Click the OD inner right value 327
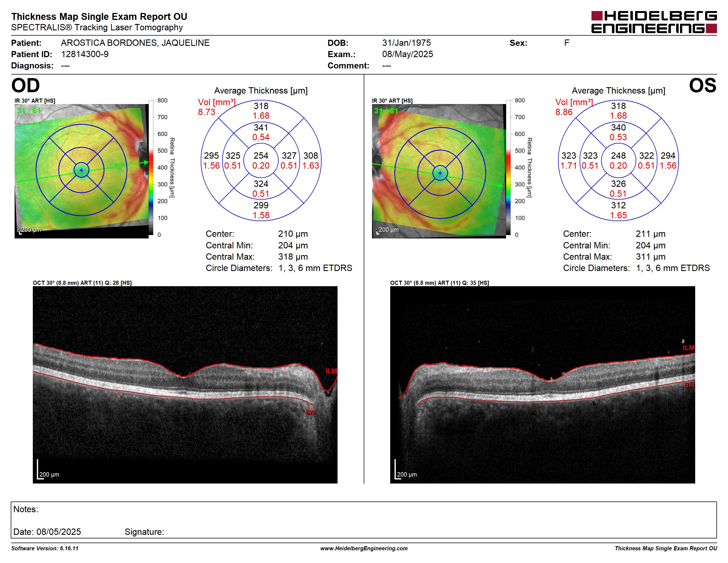 click(289, 156)
